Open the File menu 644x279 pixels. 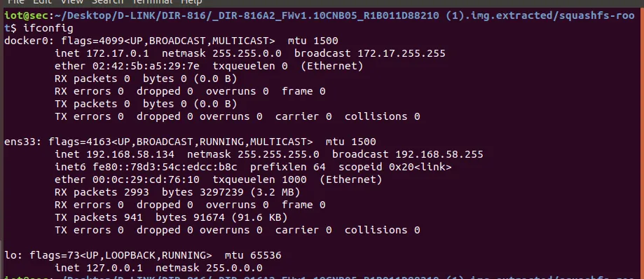15,2
